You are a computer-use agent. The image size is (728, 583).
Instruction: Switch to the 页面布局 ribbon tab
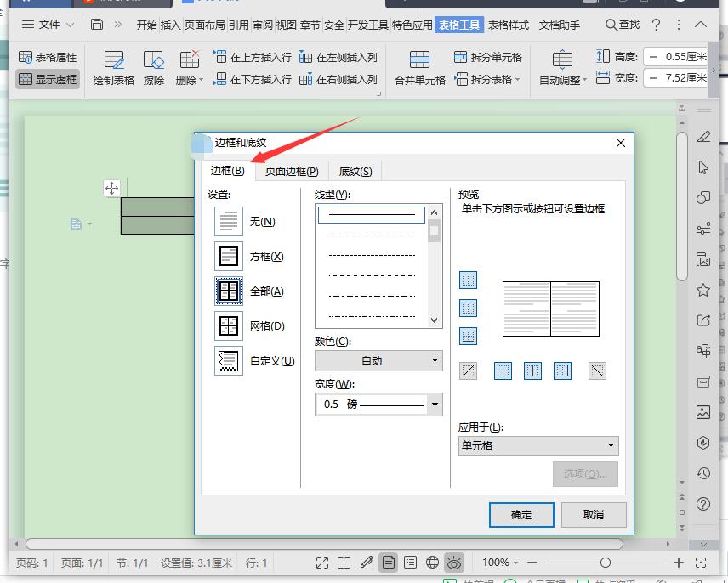[205, 25]
